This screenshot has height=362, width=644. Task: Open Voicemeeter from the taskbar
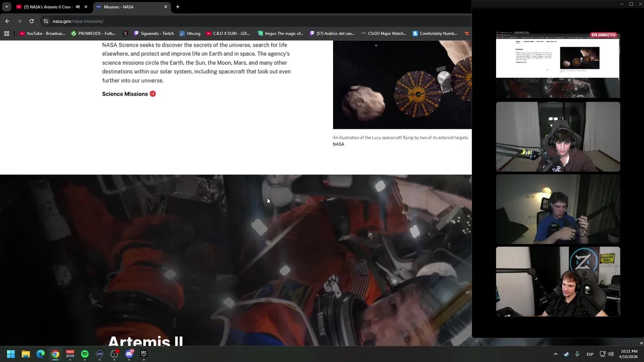(70, 354)
